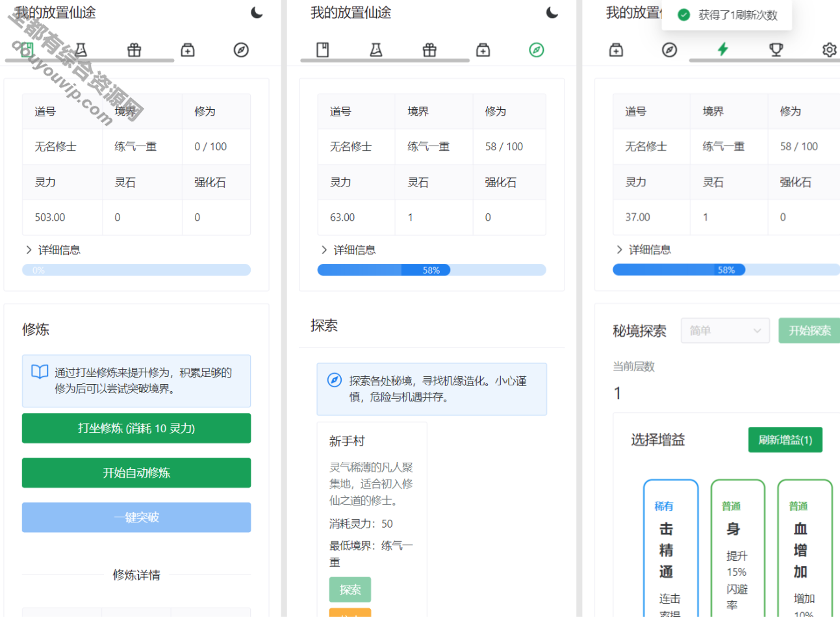Open the compass tab in right screen
840x618 pixels.
click(x=669, y=49)
